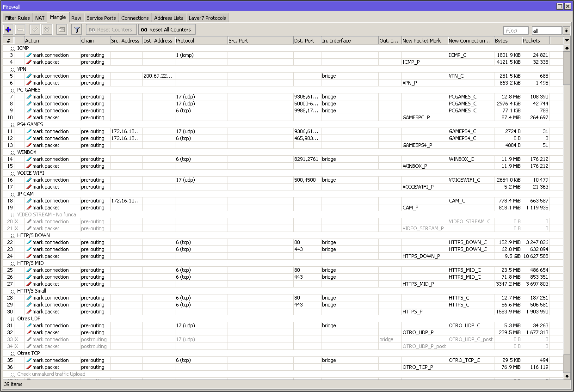The image size is (574, 392).
Task: Click the mark packet icon of rule 19
Action: click(29, 208)
